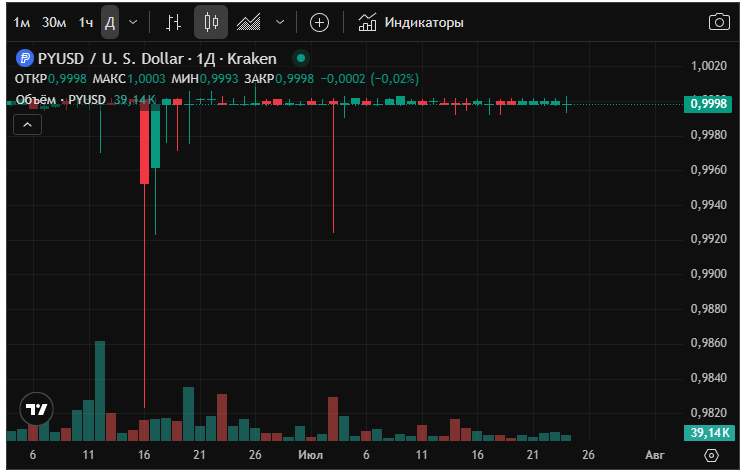The width and height of the screenshot is (747, 476).
Task: Click the change value −0,0002 (−0,02%)
Action: pyautogui.click(x=370, y=79)
